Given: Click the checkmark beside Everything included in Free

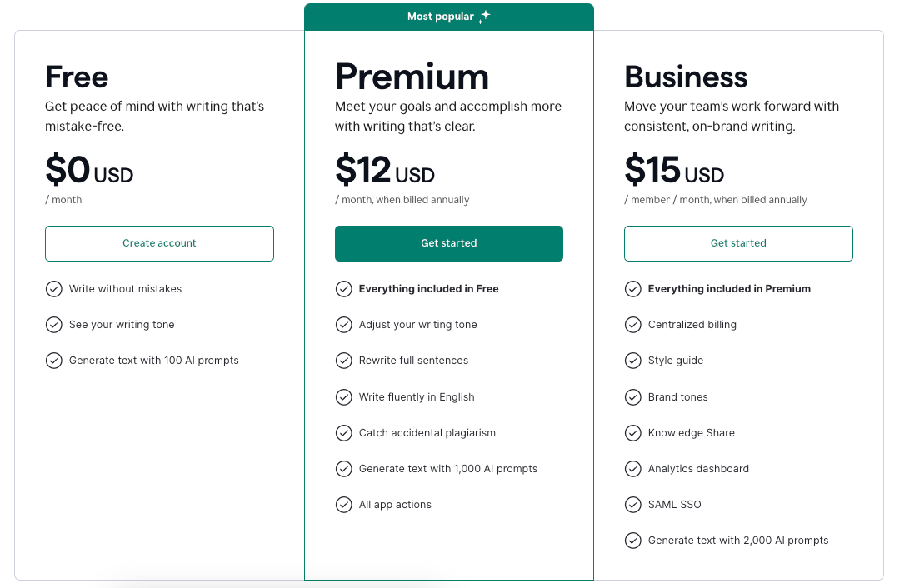Looking at the screenshot, I should click(344, 288).
